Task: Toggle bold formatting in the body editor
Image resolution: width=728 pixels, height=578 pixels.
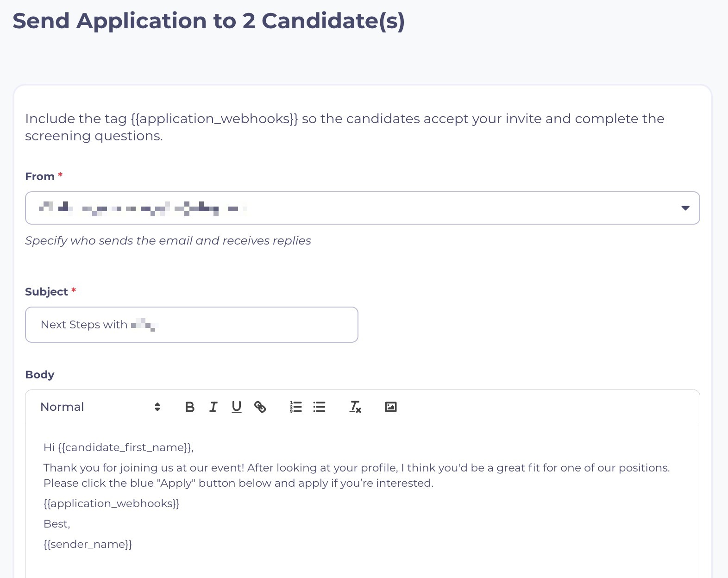Action: pos(189,407)
